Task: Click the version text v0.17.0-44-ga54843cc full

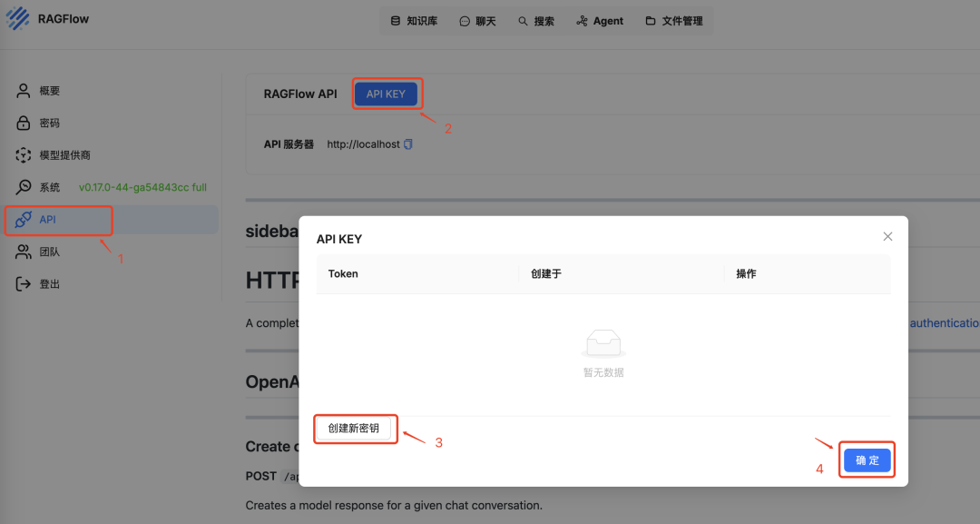Action: 142,188
